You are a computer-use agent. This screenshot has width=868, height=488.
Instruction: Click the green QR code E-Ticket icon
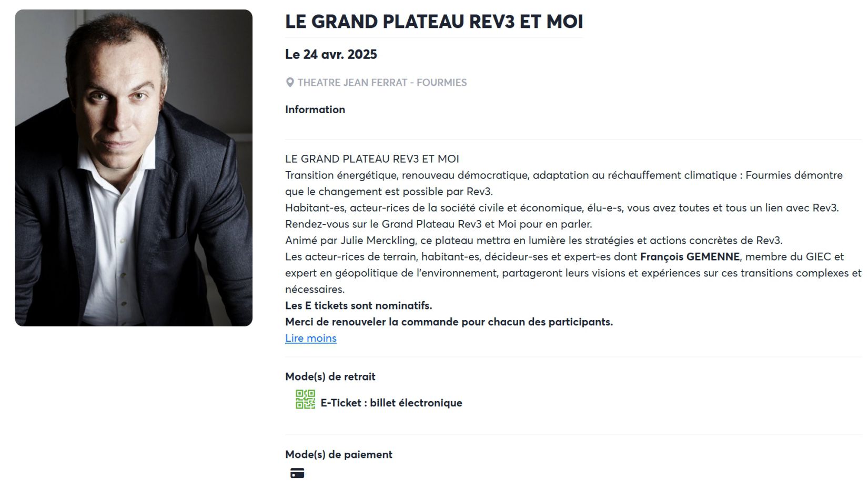click(x=305, y=400)
